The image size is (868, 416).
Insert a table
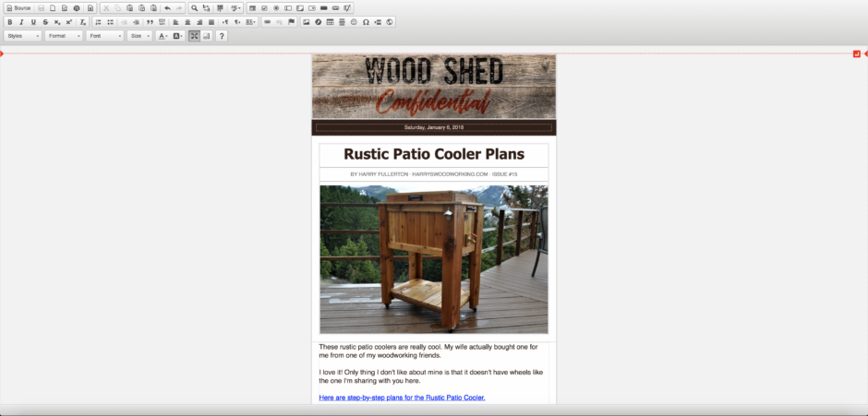coord(330,22)
